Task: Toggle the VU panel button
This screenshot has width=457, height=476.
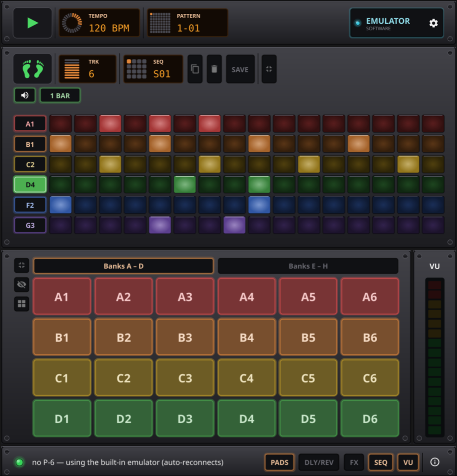Action: (x=408, y=463)
